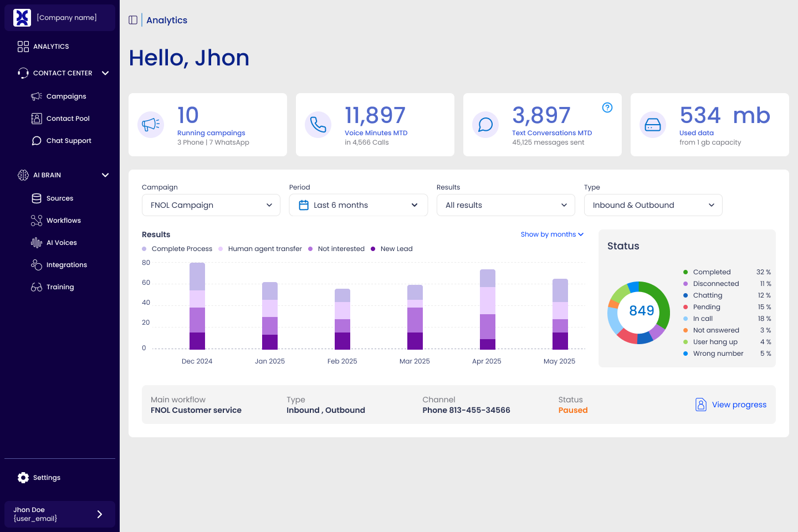Open Show by months option
The height and width of the screenshot is (532, 798).
coord(552,234)
